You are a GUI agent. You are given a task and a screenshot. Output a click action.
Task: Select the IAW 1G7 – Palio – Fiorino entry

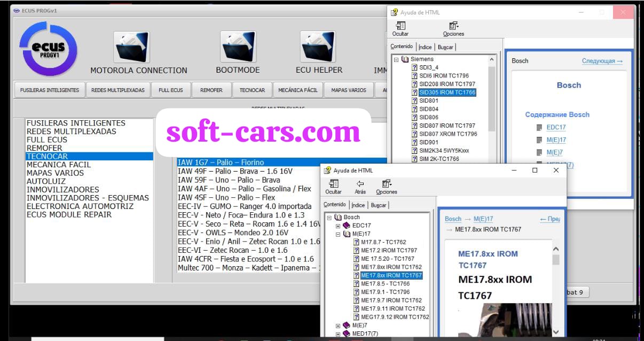[282, 162]
